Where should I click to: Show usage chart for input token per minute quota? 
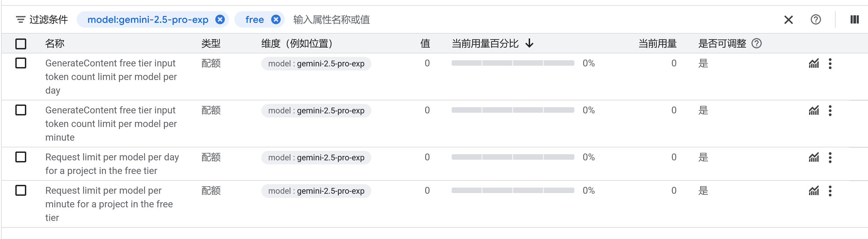[814, 111]
